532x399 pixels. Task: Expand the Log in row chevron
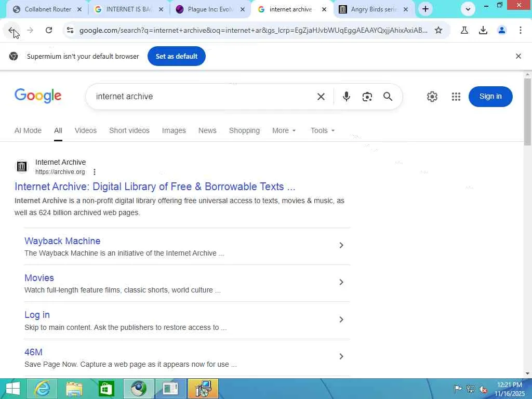tap(341, 320)
